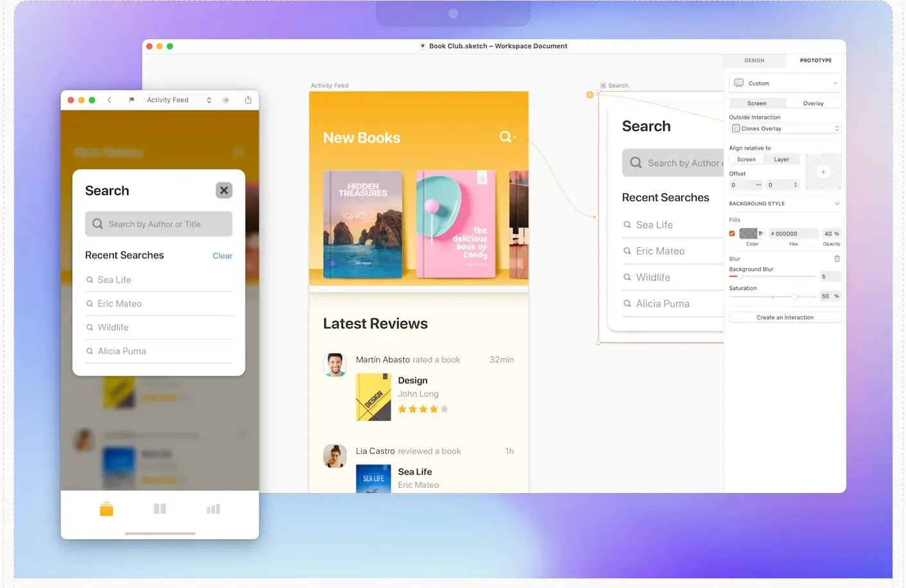Click the search icon on New Books header
Screen dimensions: 906x588
507,137
